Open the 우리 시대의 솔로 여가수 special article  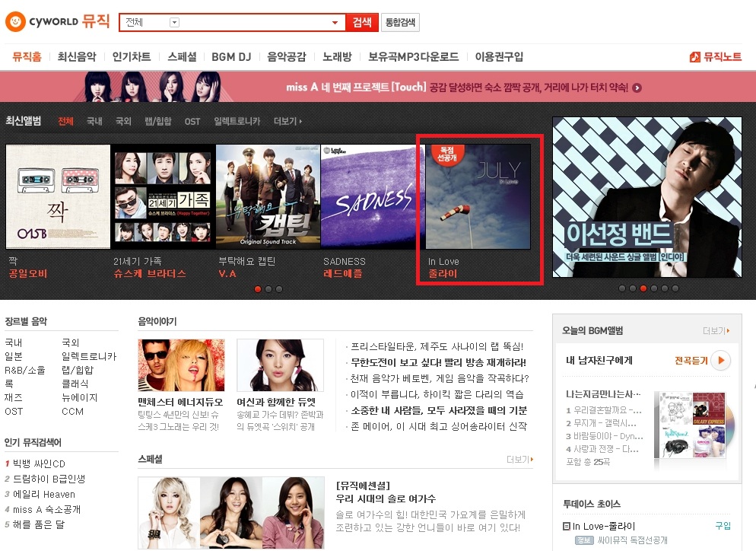(386, 499)
